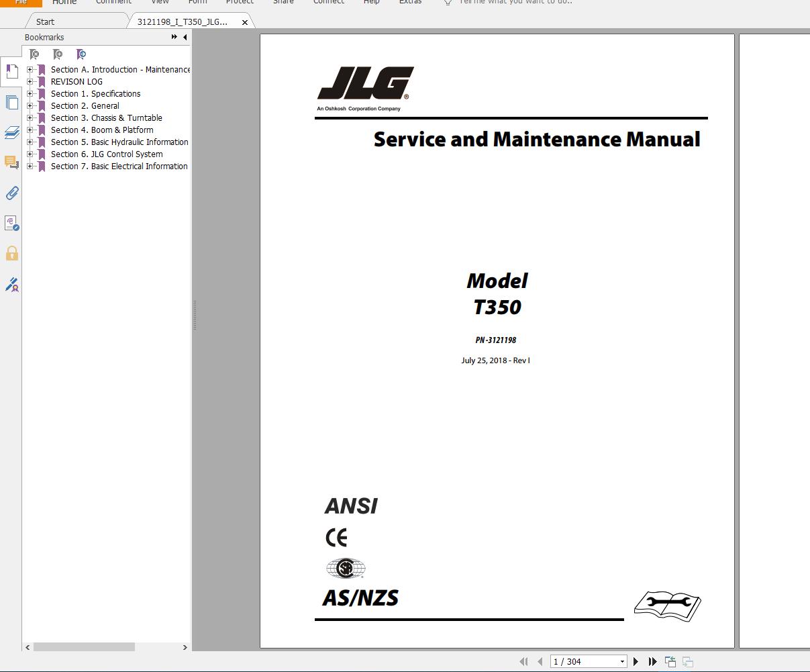Jump to the last page
The height and width of the screenshot is (672, 810).
tap(652, 661)
